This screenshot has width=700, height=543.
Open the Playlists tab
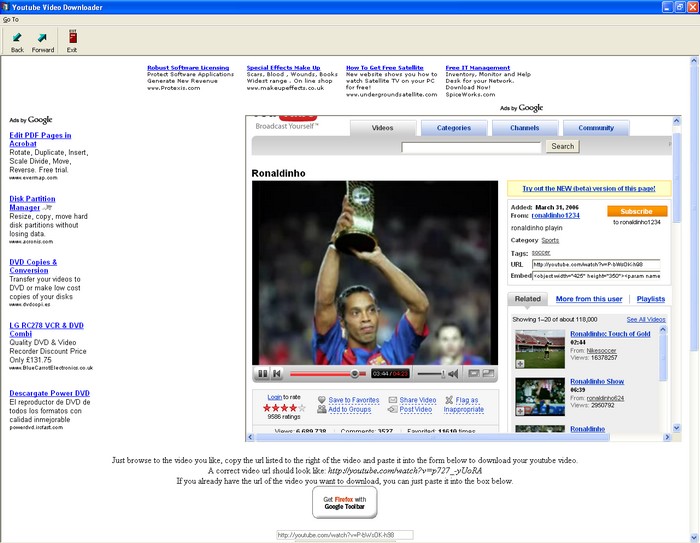click(650, 299)
